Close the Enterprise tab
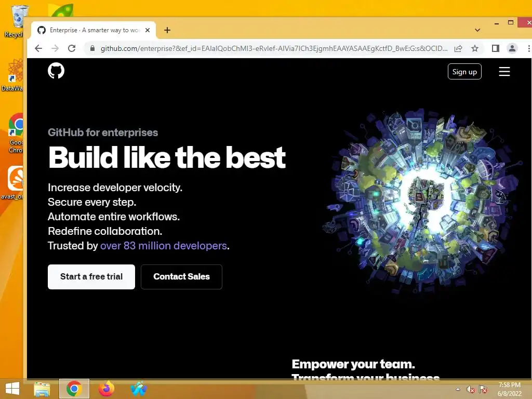This screenshot has height=399, width=532. [148, 30]
